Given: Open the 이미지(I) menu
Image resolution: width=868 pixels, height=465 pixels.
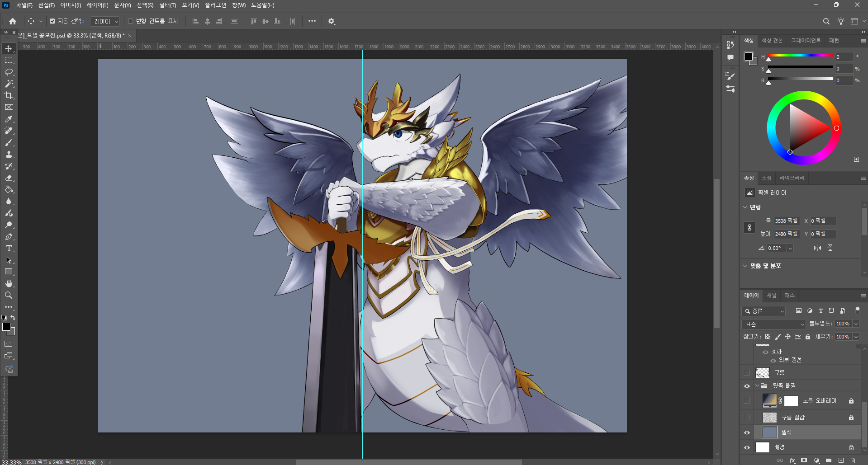Looking at the screenshot, I should click(x=71, y=5).
